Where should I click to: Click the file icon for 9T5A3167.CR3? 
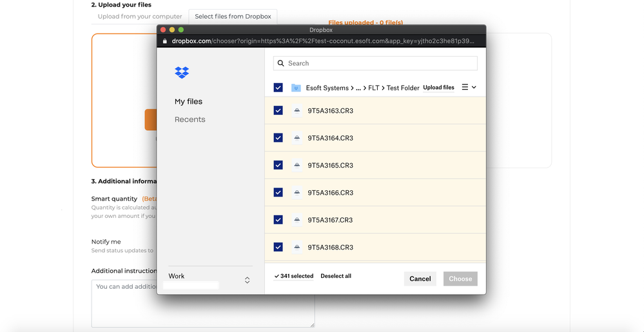(297, 220)
